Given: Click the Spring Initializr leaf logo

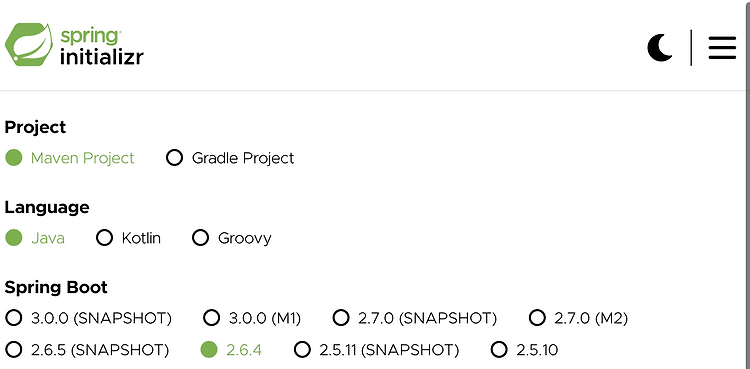Looking at the screenshot, I should click(29, 45).
